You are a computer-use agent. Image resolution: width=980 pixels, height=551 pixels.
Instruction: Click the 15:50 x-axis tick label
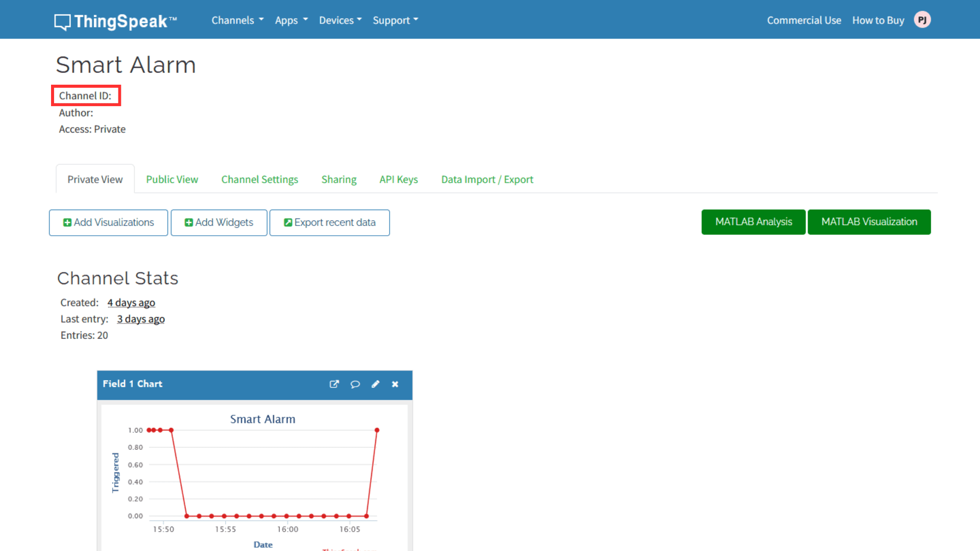coord(163,529)
